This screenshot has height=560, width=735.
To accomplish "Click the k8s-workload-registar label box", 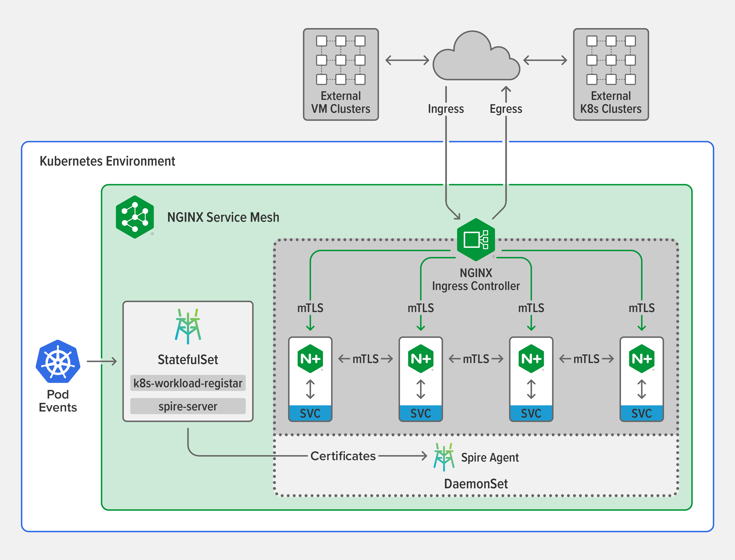I will click(x=188, y=383).
